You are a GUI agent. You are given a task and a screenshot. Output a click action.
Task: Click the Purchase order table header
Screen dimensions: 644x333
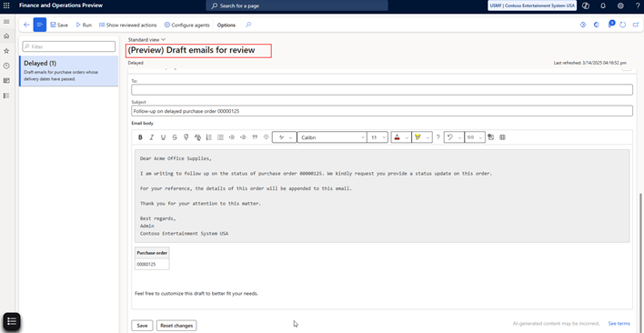click(x=152, y=253)
